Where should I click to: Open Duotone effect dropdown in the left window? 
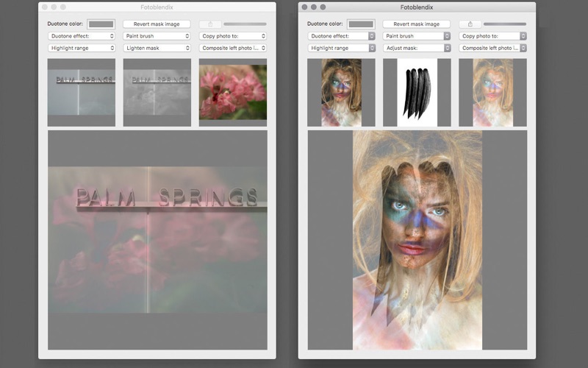click(x=82, y=36)
